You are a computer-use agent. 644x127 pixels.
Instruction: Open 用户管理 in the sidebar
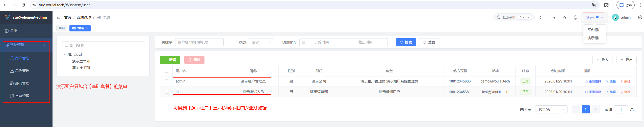pos(26,58)
